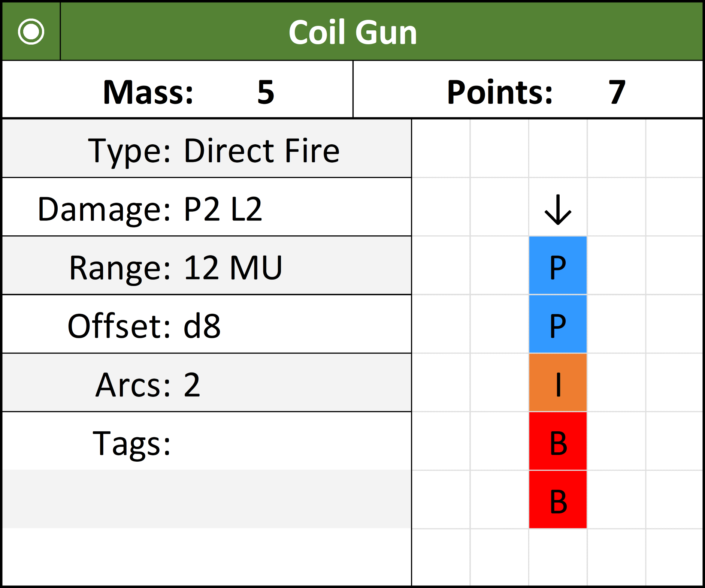Click the circle icon beside Coil Gun
705x588 pixels.
[31, 32]
